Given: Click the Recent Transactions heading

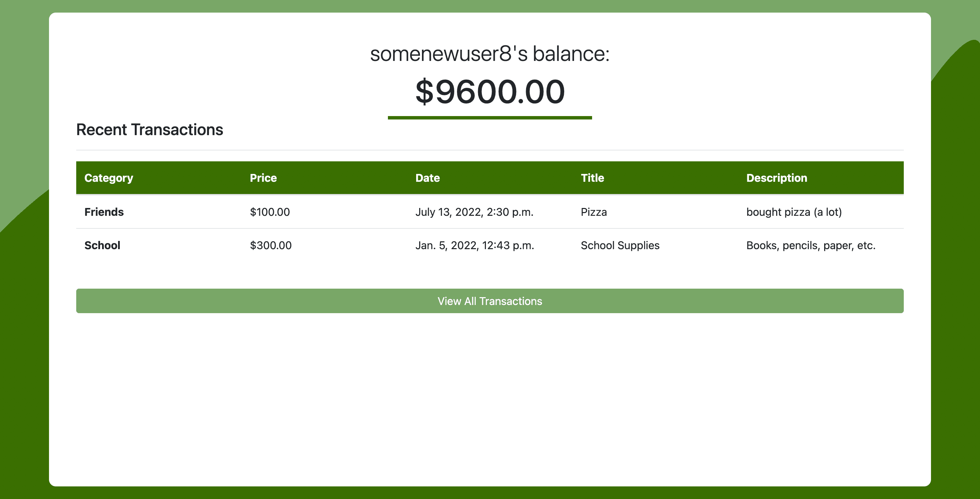Looking at the screenshot, I should [150, 129].
